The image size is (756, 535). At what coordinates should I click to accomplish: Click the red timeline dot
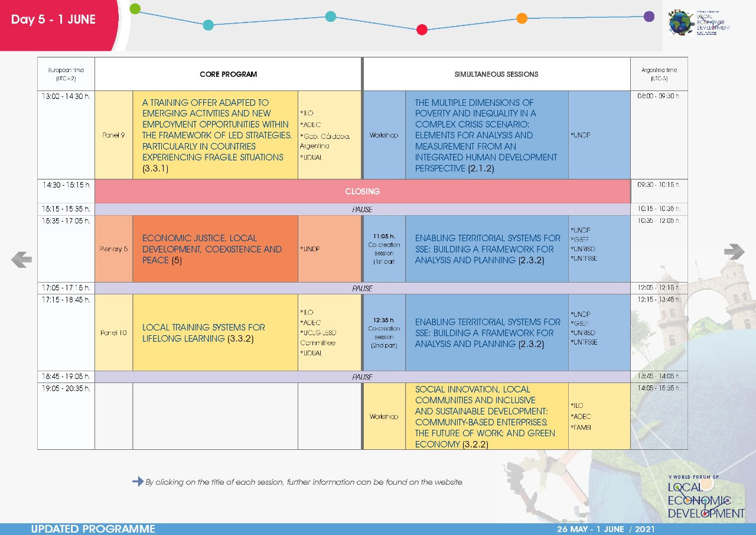[x=422, y=30]
